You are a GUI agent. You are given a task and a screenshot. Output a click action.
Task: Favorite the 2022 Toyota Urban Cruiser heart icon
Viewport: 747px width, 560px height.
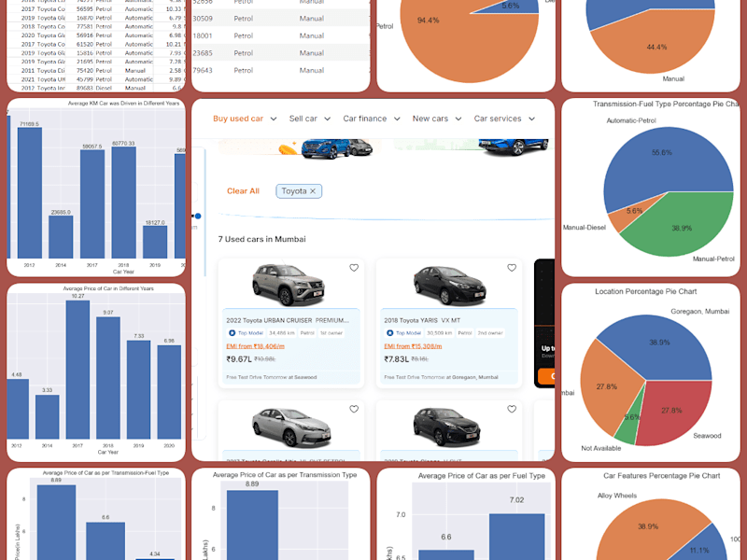click(354, 268)
